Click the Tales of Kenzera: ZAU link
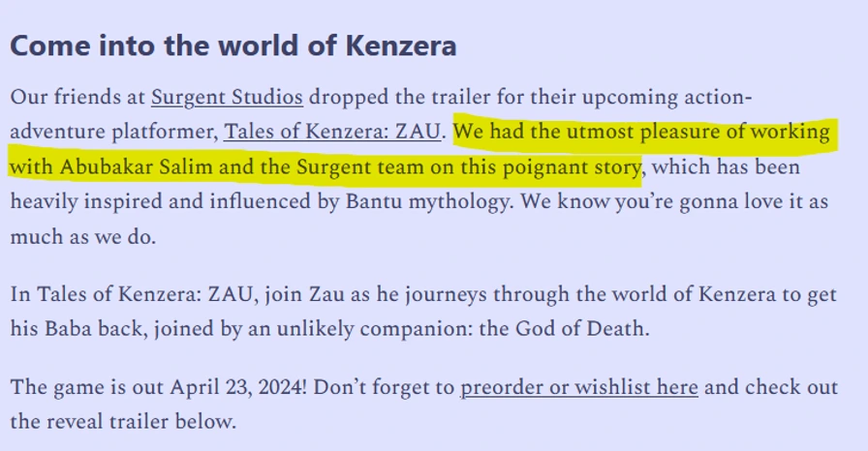The image size is (868, 451). 332,131
